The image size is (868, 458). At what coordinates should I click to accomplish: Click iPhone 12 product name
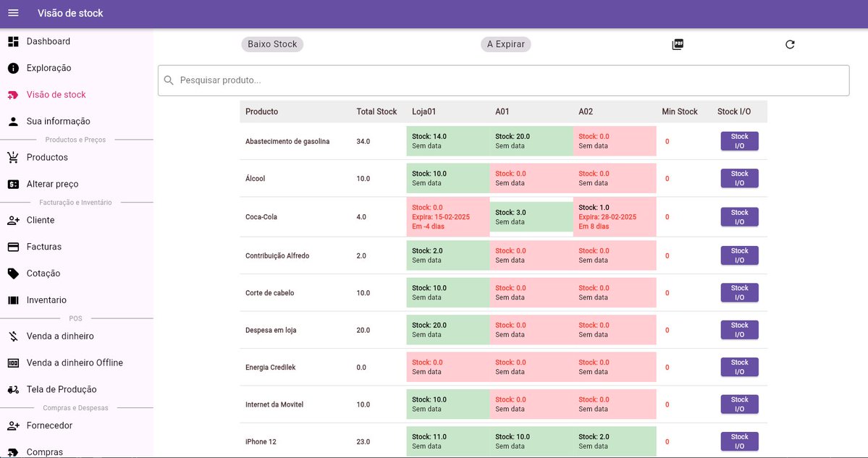261,441
